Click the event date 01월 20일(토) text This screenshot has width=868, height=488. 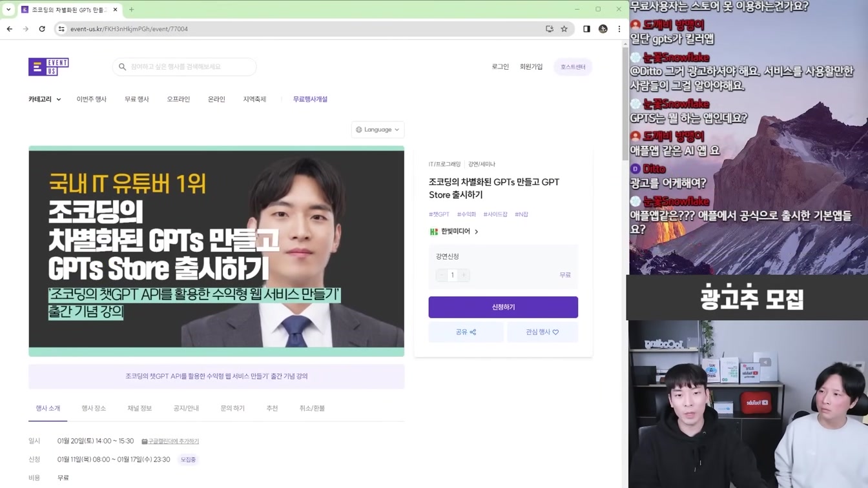pos(96,442)
